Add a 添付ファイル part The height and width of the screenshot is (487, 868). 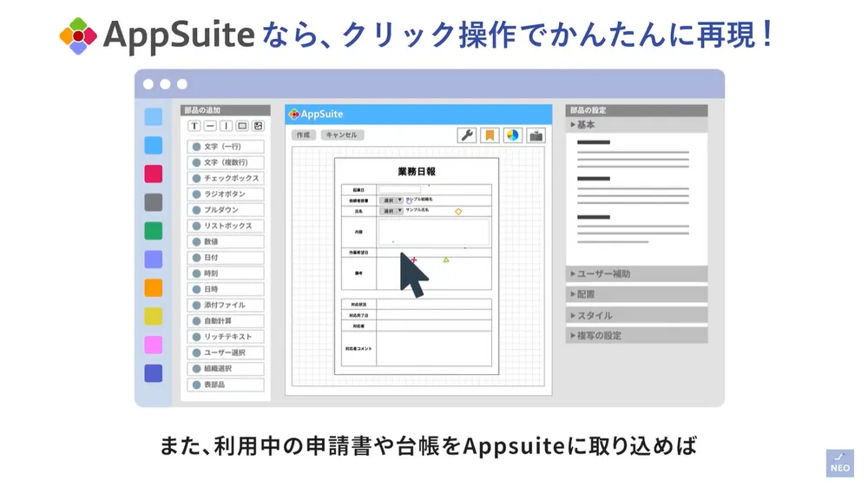click(x=226, y=305)
